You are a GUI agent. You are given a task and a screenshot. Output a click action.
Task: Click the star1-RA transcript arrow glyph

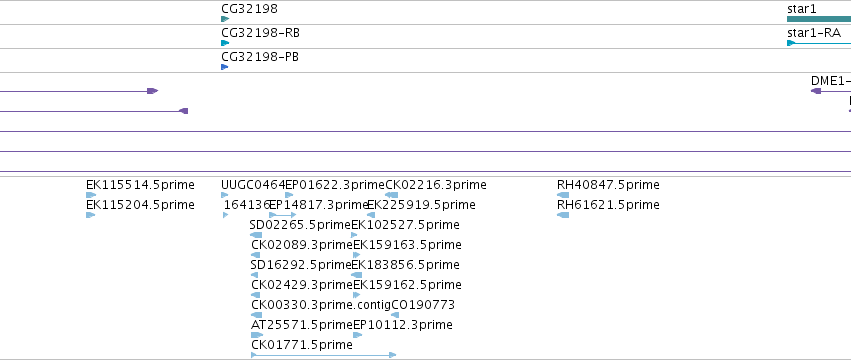[x=819, y=43]
